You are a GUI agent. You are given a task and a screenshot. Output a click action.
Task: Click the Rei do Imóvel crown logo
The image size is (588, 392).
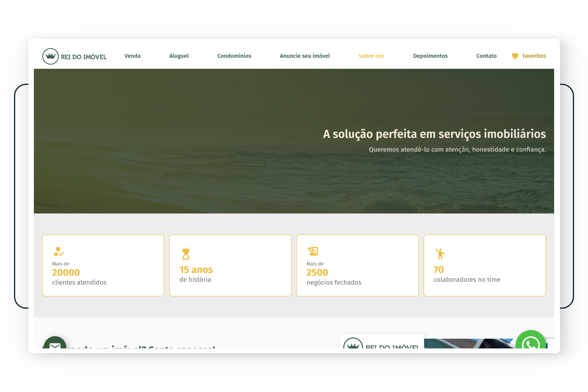[x=74, y=56]
